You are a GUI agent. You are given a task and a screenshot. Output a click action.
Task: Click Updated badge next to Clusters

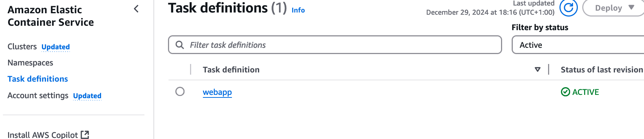click(x=56, y=47)
